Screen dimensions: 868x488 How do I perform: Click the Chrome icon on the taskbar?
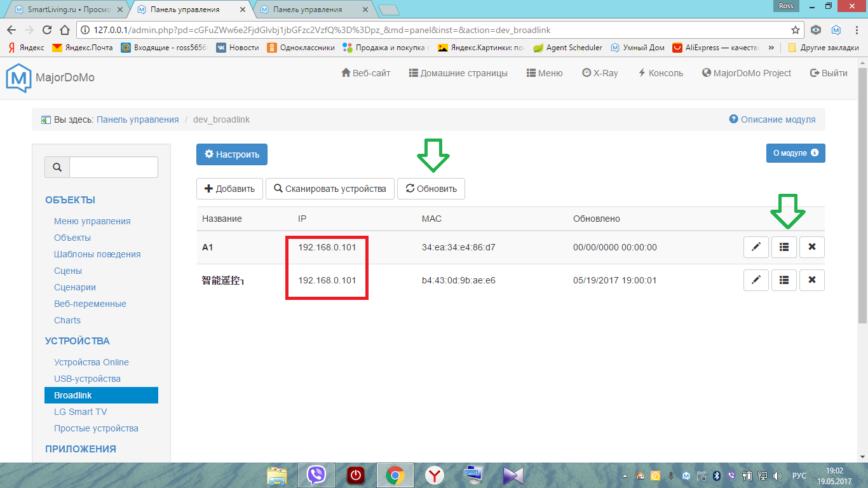pos(395,475)
